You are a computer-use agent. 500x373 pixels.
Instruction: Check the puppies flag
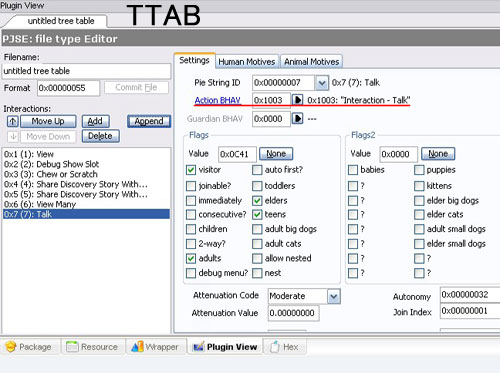pos(419,170)
